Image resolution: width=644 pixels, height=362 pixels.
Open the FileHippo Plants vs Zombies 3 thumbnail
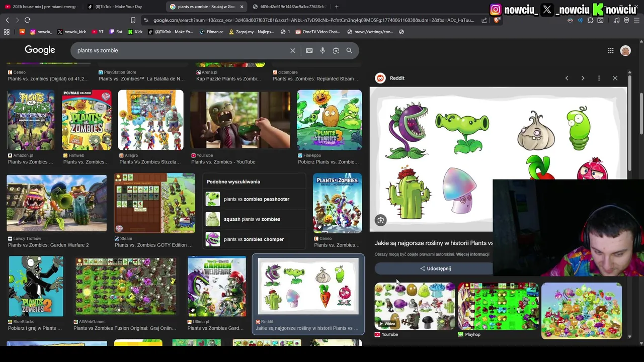click(x=329, y=120)
